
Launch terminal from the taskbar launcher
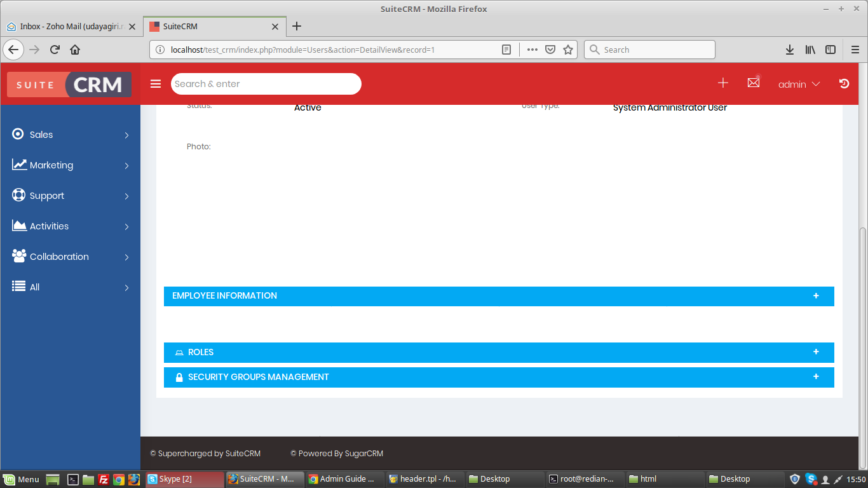point(73,480)
